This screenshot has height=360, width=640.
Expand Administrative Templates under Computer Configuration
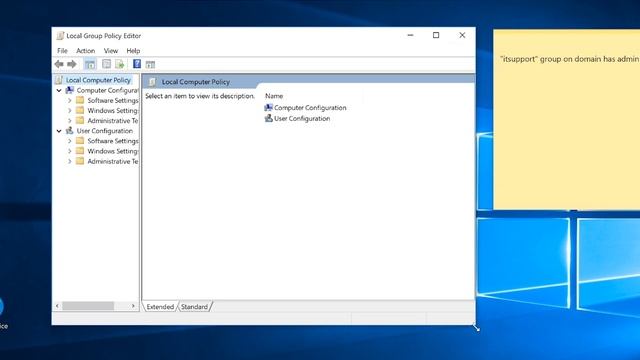coord(70,121)
